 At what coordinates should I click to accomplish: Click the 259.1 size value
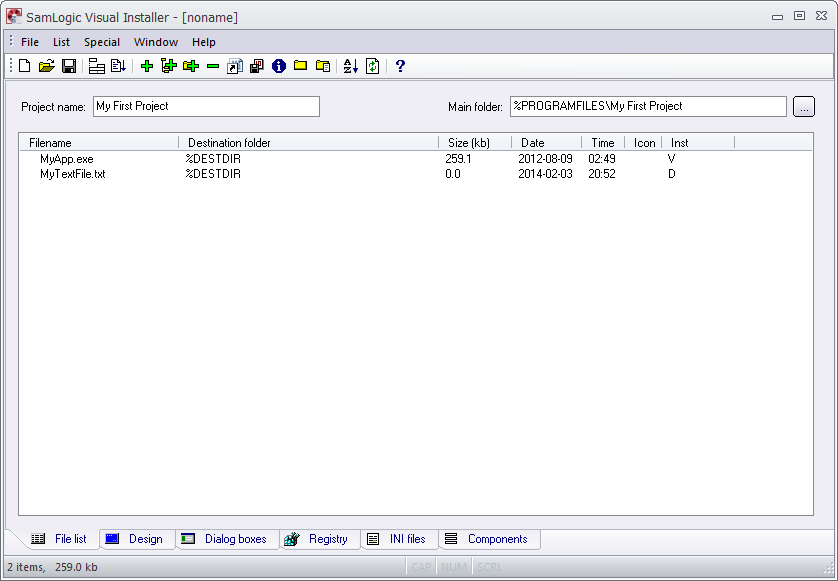(458, 159)
